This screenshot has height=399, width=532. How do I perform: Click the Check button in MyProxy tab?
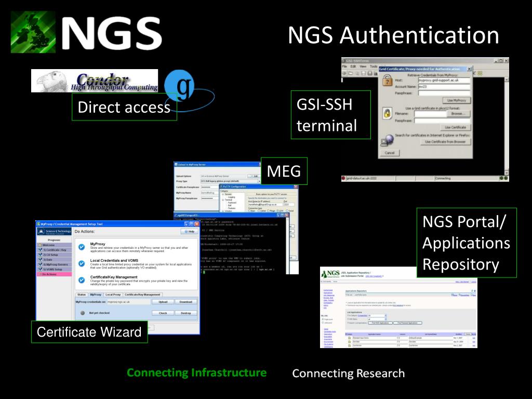tap(163, 313)
